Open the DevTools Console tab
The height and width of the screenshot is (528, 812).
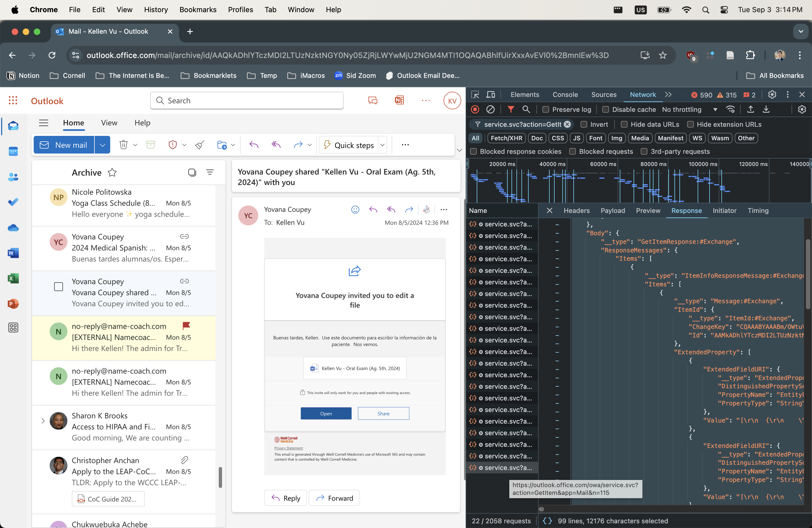click(x=565, y=95)
